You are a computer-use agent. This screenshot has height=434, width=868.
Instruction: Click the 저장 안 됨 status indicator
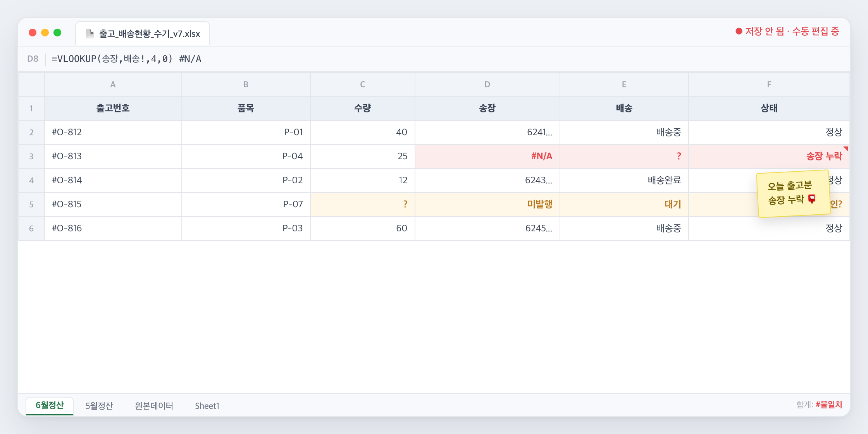(x=787, y=31)
